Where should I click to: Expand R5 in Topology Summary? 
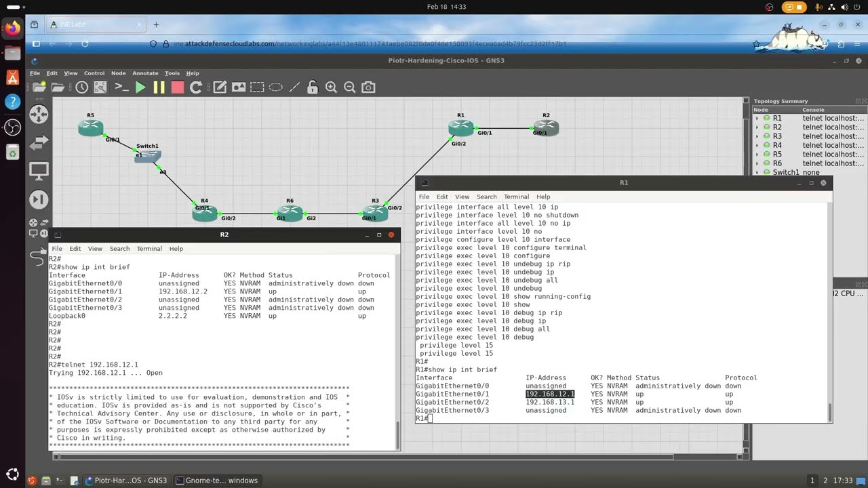[x=758, y=154]
